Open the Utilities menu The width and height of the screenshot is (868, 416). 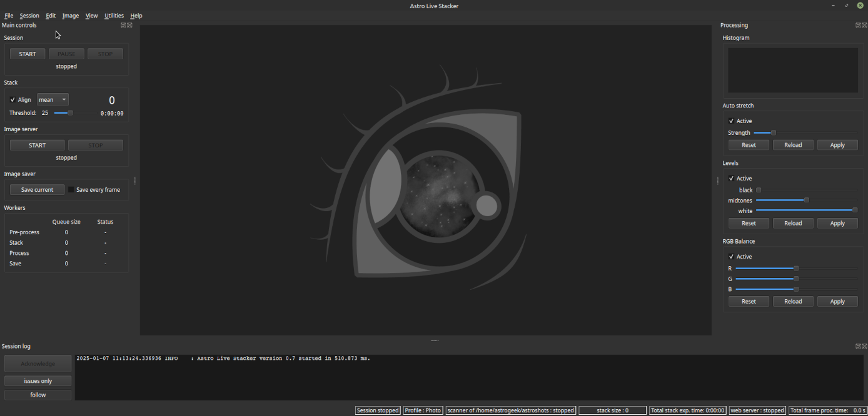(114, 16)
